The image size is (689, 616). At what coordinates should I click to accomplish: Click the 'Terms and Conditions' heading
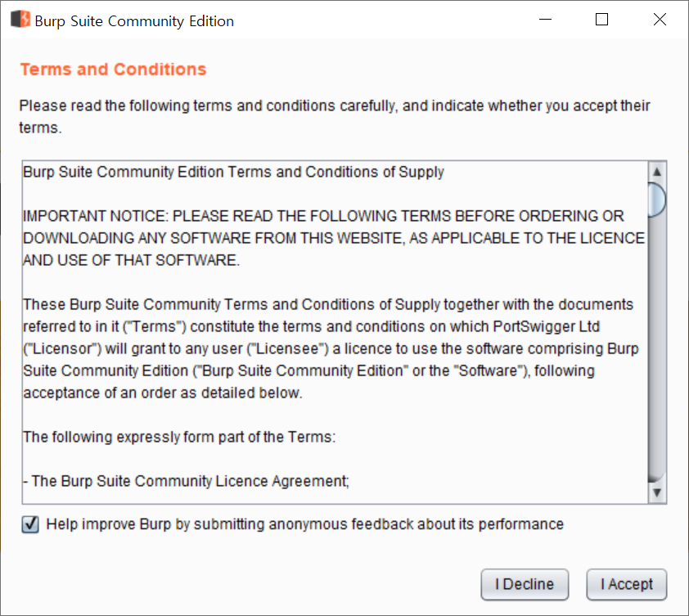tap(113, 70)
